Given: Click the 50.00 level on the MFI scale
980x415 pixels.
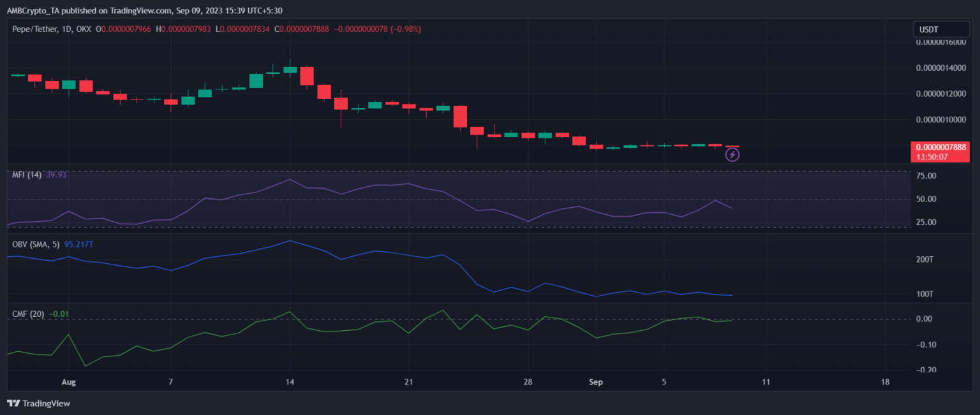Looking at the screenshot, I should pyautogui.click(x=925, y=200).
